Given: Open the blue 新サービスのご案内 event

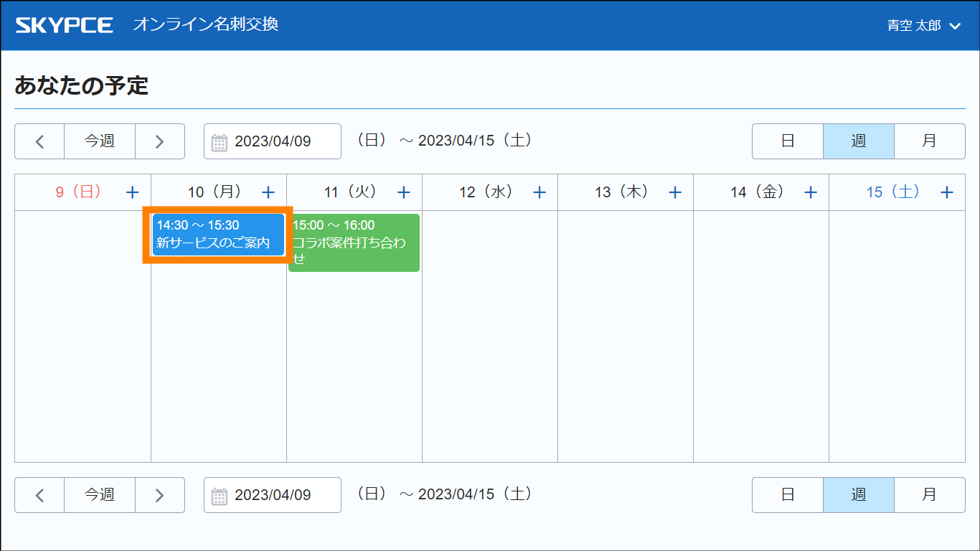Looking at the screenshot, I should click(x=218, y=235).
